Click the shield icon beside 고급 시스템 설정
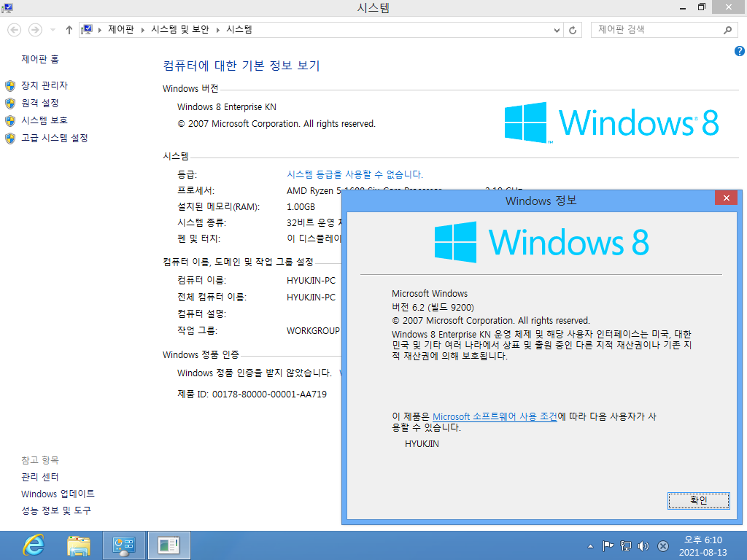 point(10,139)
